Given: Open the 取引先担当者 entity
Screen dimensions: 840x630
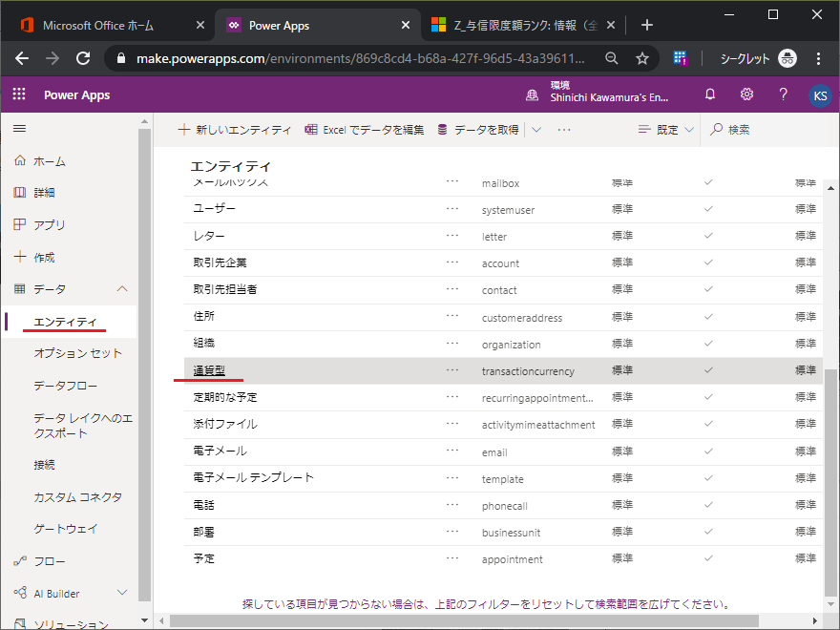Looking at the screenshot, I should coord(225,289).
